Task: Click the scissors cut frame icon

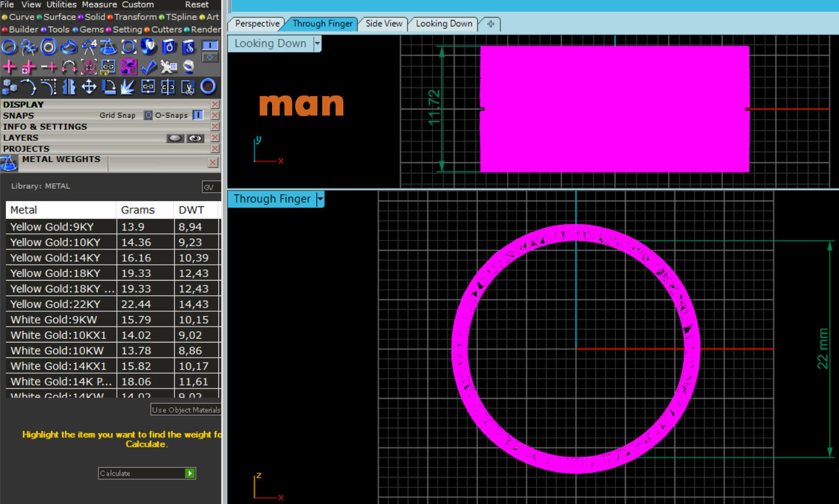Action: pos(189,87)
